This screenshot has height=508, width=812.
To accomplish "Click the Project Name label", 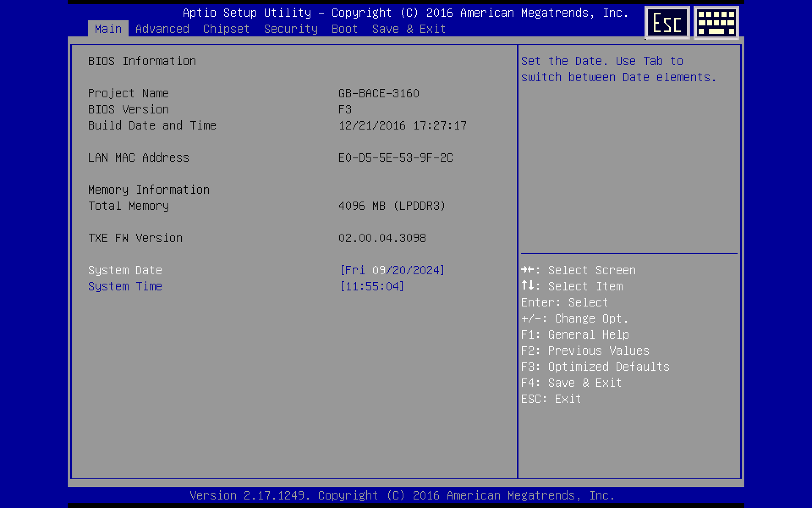I will point(129,93).
